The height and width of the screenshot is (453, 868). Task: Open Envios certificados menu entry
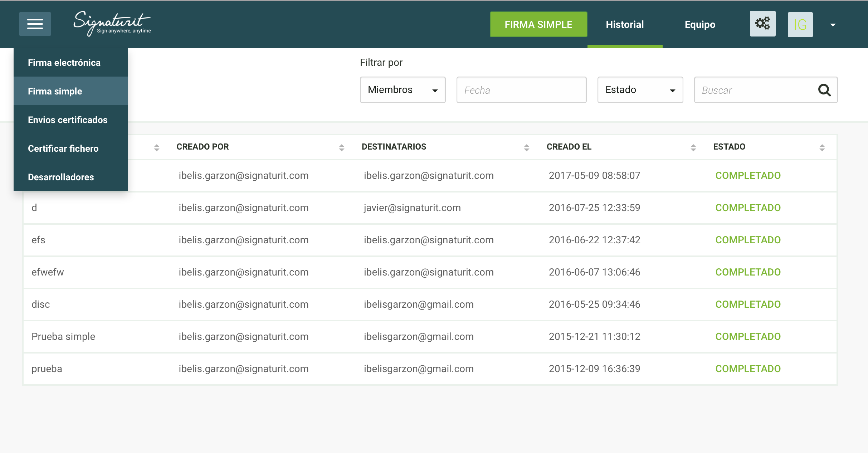pos(71,120)
